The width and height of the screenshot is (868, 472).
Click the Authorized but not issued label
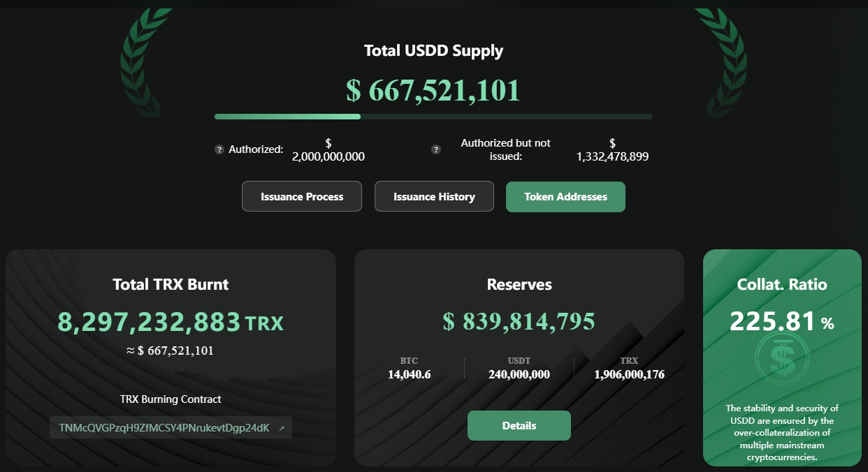[x=506, y=149]
